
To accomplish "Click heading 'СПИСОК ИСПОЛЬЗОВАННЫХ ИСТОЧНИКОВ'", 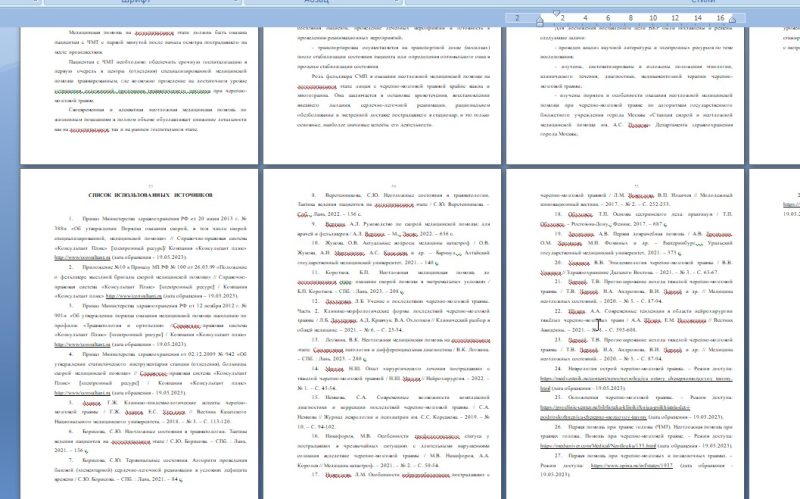I will pyautogui.click(x=151, y=195).
